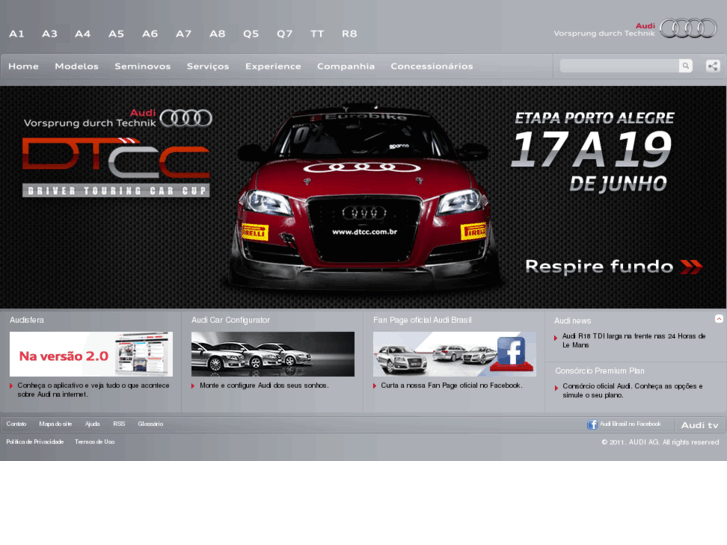Go to the Home menu item
727x545 pixels.
click(24, 66)
